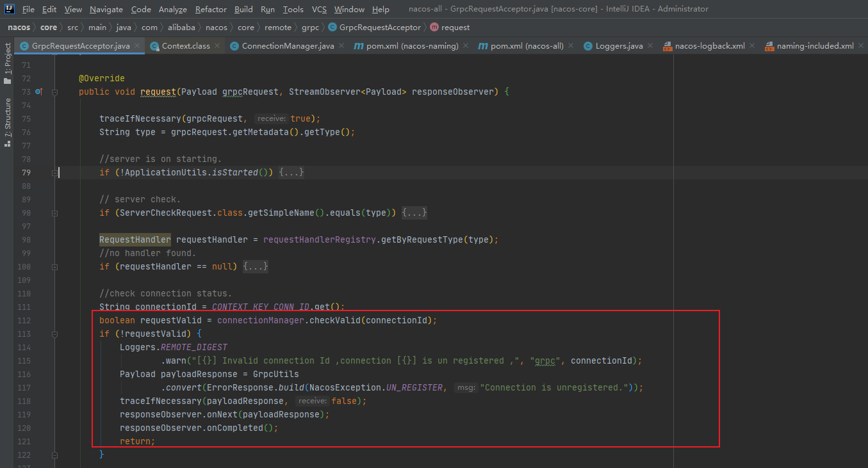Open the Code menu
This screenshot has height=468, width=868.
tap(141, 10)
